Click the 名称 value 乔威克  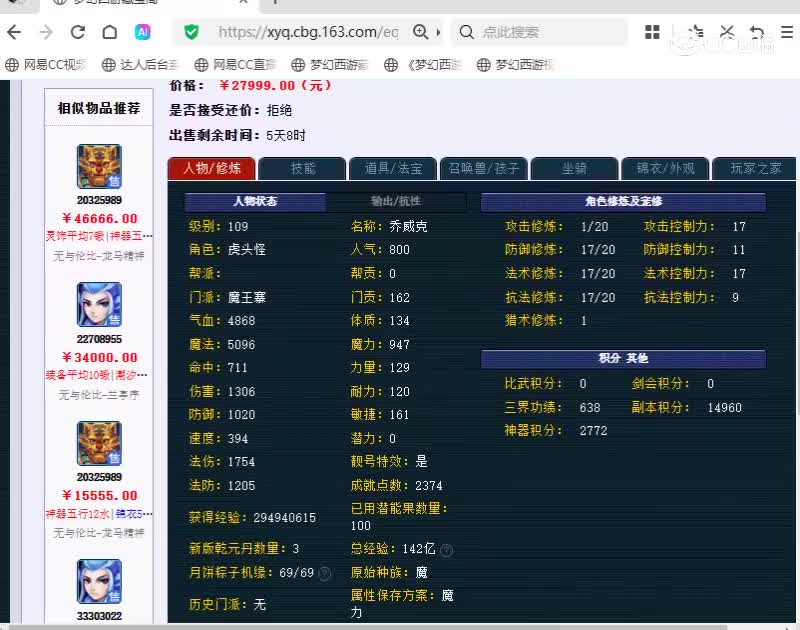click(408, 226)
